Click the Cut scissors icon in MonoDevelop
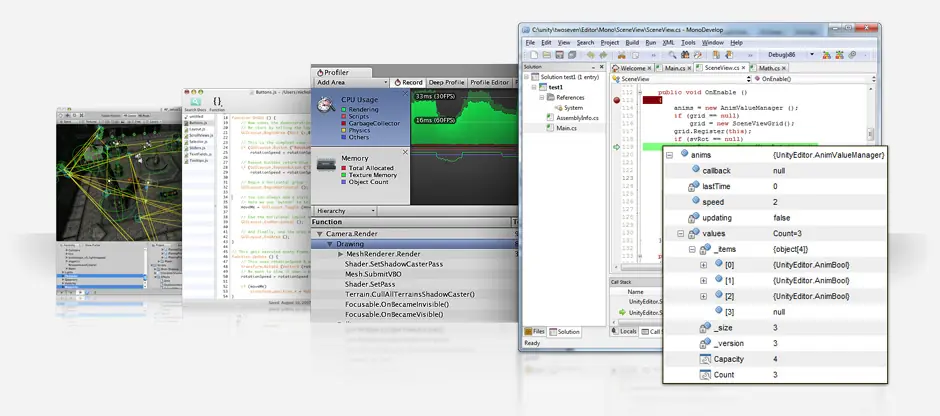 pos(621,55)
